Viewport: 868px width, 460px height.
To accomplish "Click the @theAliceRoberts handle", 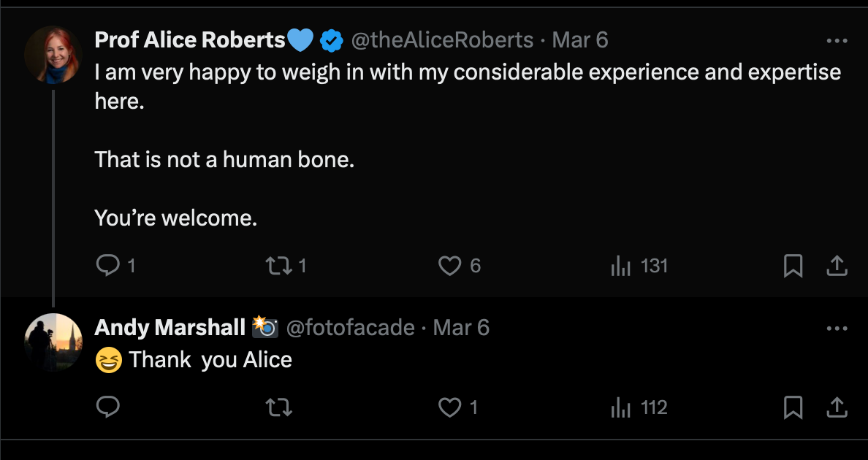I will [x=443, y=40].
